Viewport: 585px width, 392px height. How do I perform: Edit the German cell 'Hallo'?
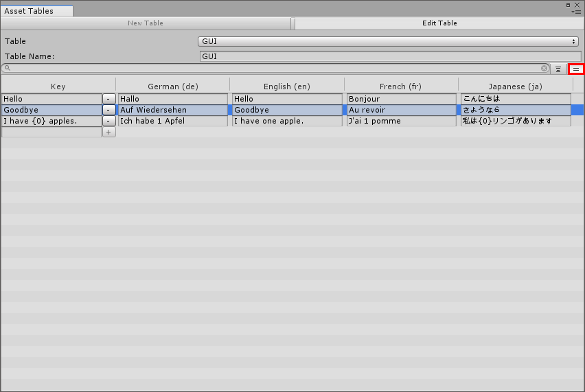point(173,99)
